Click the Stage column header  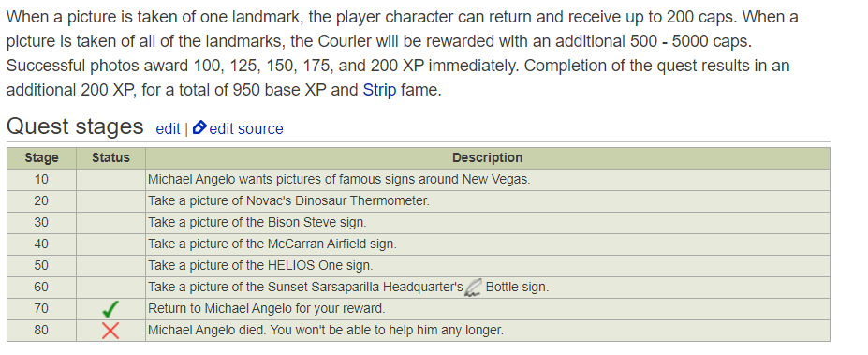tap(41, 158)
